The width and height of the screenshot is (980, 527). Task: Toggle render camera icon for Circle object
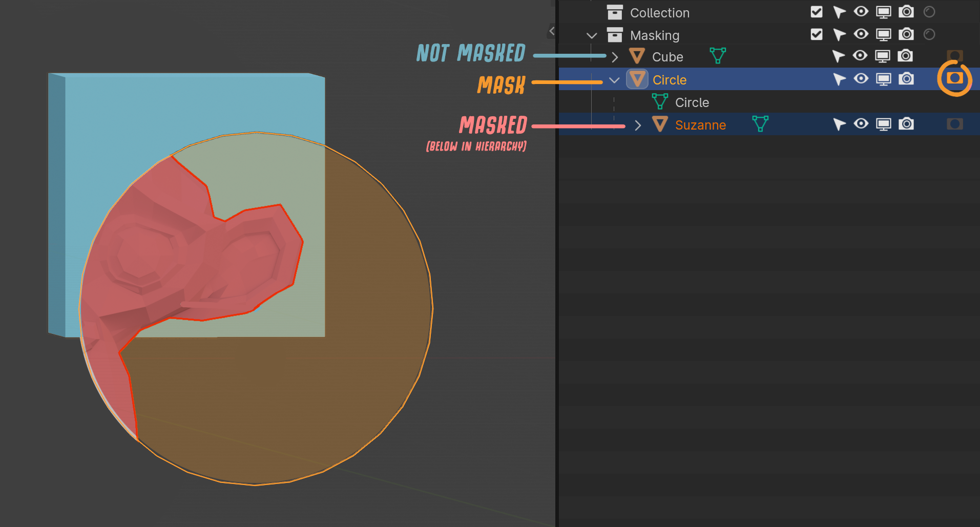pyautogui.click(x=906, y=78)
